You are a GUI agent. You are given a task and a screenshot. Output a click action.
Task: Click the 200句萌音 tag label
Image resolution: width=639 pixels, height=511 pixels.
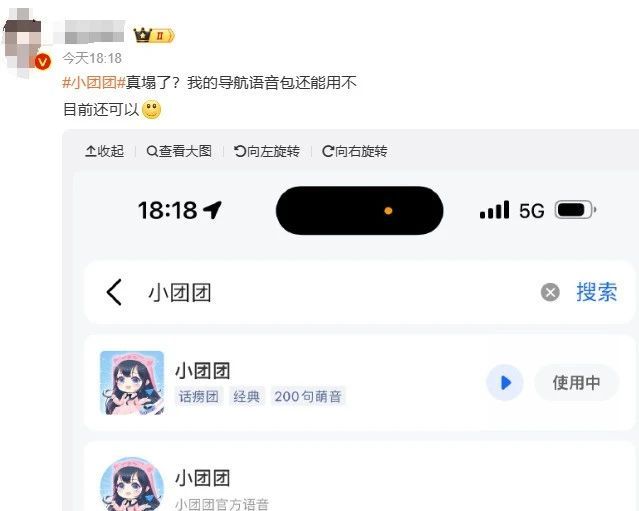pos(308,396)
